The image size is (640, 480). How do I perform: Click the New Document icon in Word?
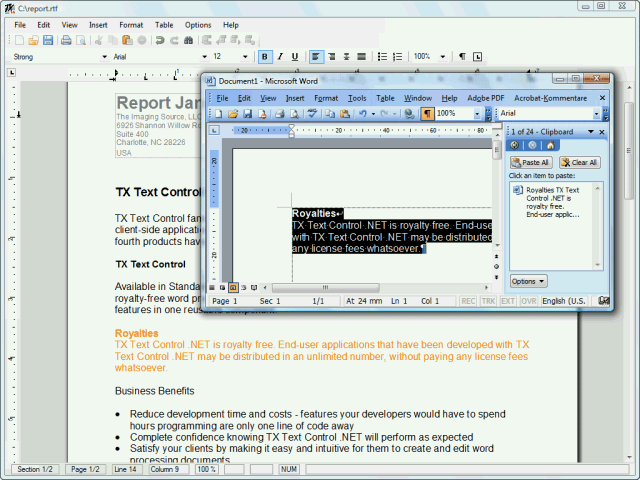(217, 114)
